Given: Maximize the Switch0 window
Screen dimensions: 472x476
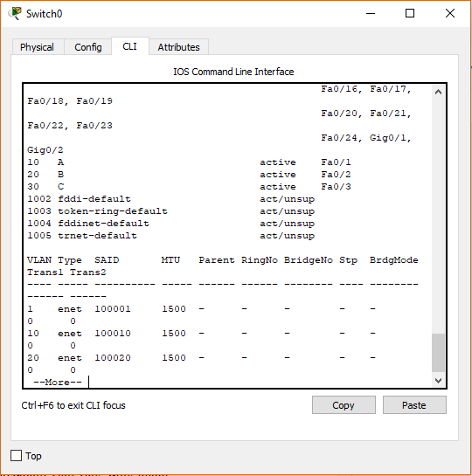Looking at the screenshot, I should point(410,13).
